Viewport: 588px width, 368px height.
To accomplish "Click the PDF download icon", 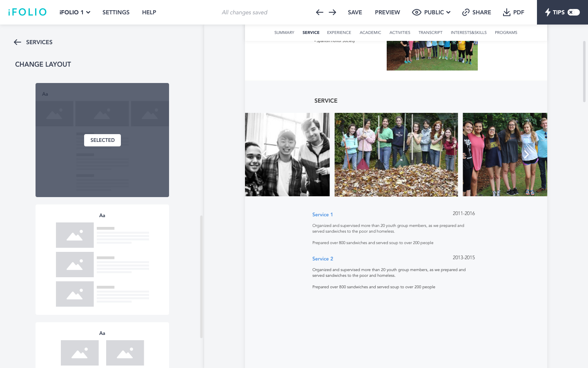I will (506, 12).
